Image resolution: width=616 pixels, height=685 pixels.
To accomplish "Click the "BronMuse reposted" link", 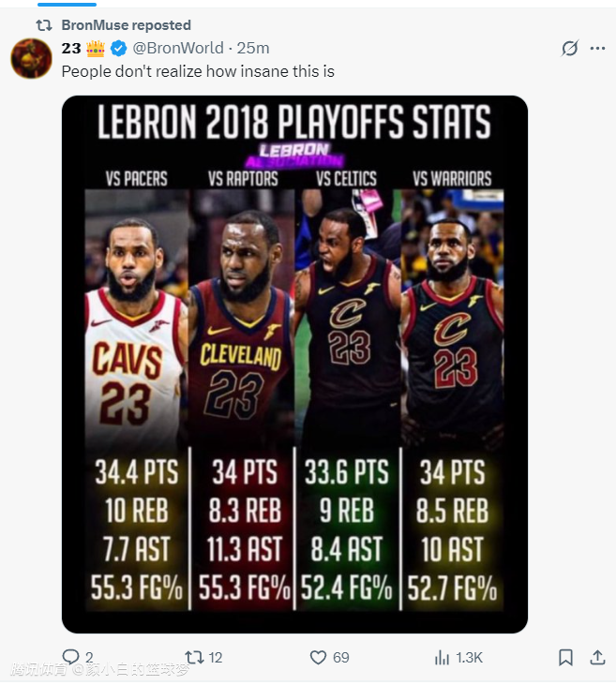I will pyautogui.click(x=126, y=25).
